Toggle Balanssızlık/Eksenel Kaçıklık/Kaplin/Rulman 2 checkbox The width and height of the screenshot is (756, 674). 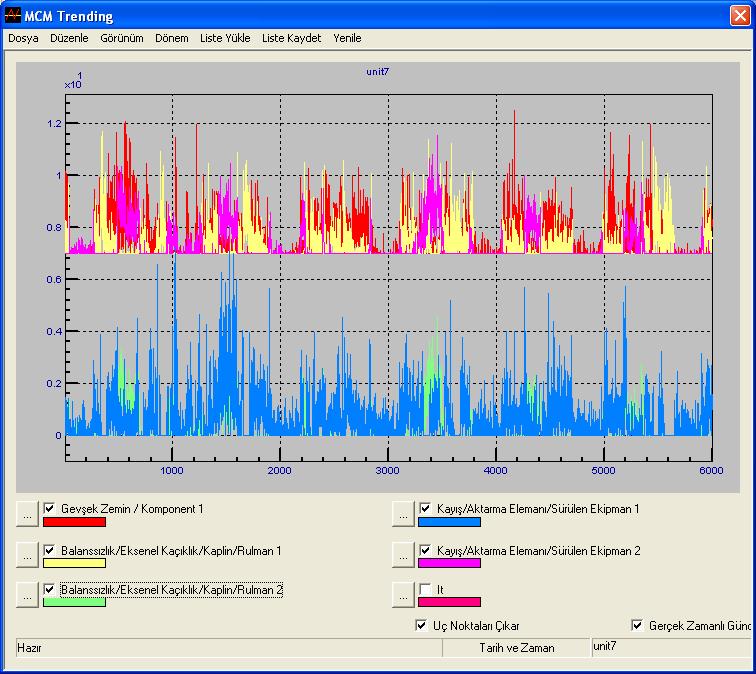(x=50, y=590)
